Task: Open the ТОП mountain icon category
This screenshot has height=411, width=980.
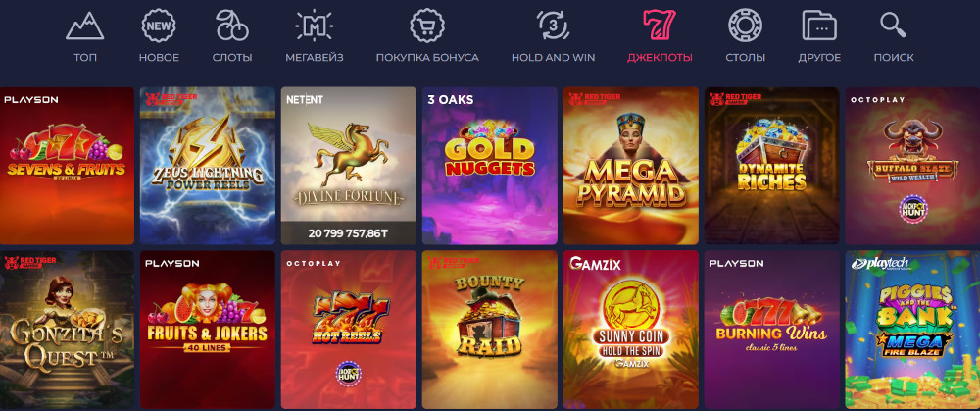Action: (85, 26)
